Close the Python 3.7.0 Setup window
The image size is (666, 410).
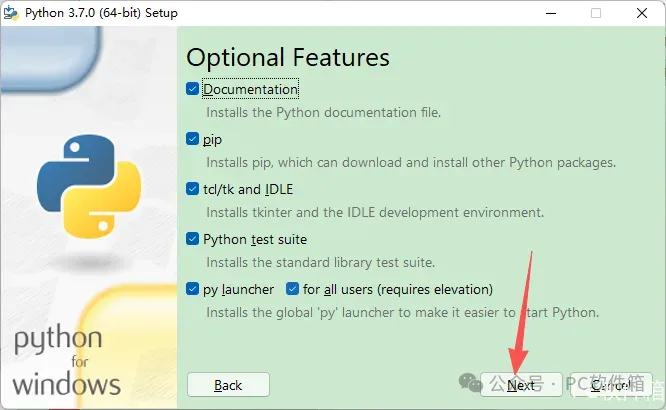pos(642,13)
